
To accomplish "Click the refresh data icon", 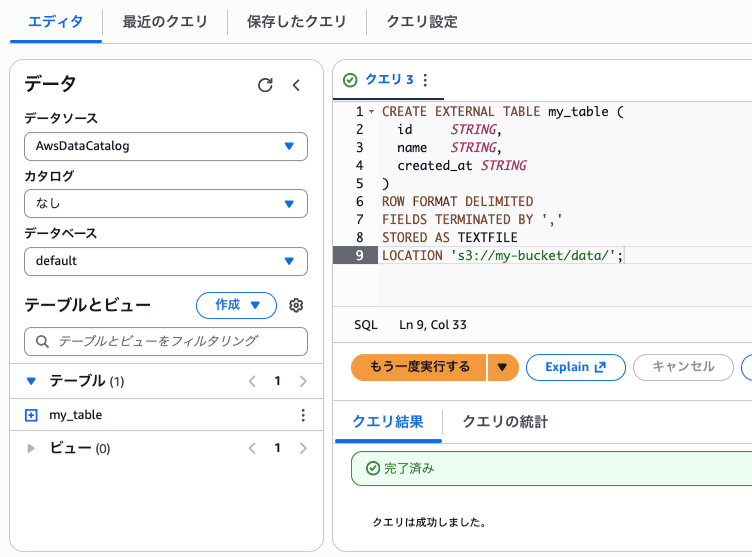I will [x=265, y=85].
